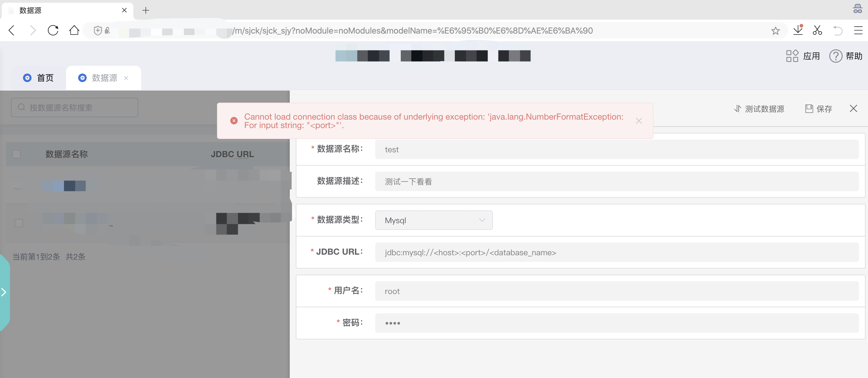Tick the checkbox of the second datasource row
Image resolution: width=868 pixels, height=378 pixels.
[19, 223]
